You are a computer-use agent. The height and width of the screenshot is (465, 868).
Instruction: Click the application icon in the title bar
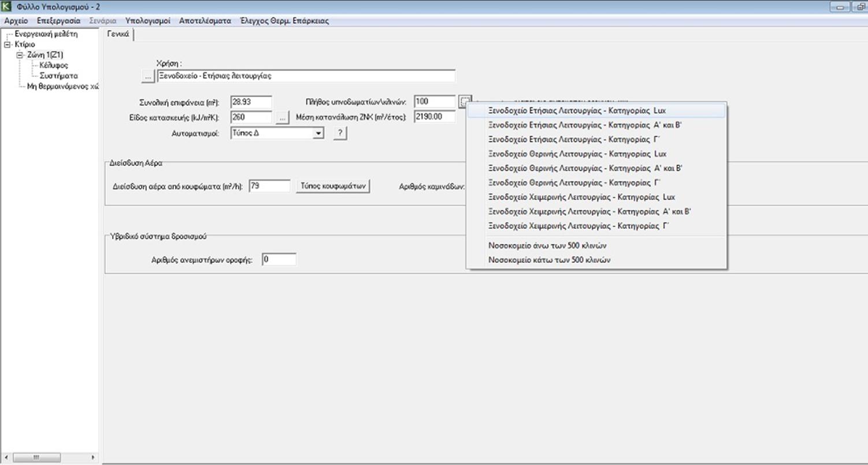[6, 6]
